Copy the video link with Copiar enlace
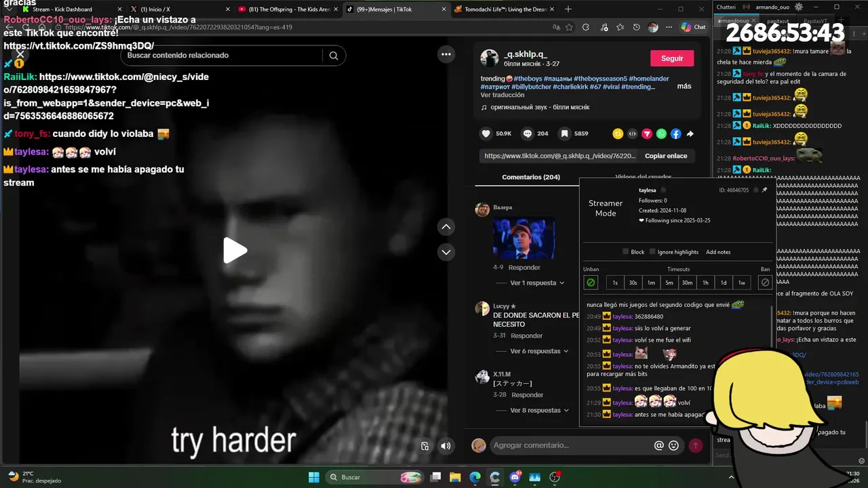Viewport: 868px width, 488px height. (666, 156)
